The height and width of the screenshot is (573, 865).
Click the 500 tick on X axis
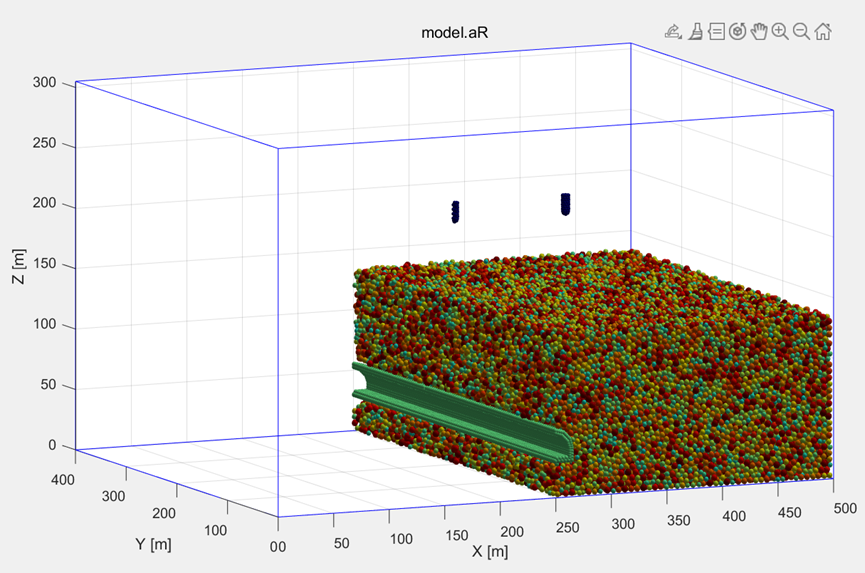(846, 509)
